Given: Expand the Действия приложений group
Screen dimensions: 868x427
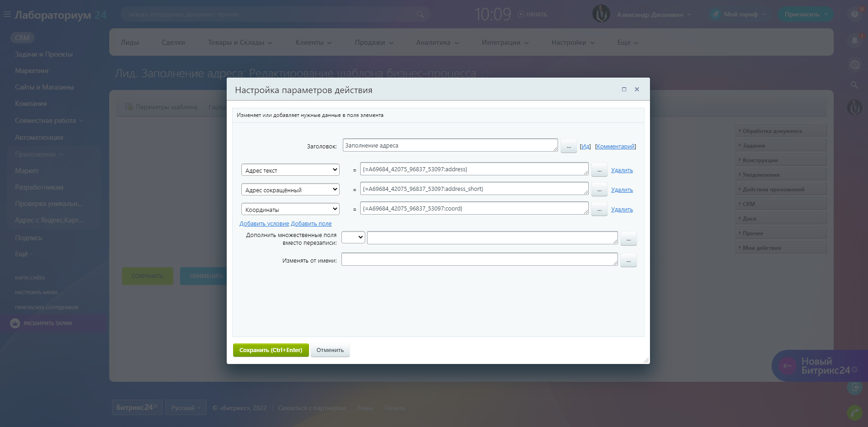Looking at the screenshot, I should point(781,190).
